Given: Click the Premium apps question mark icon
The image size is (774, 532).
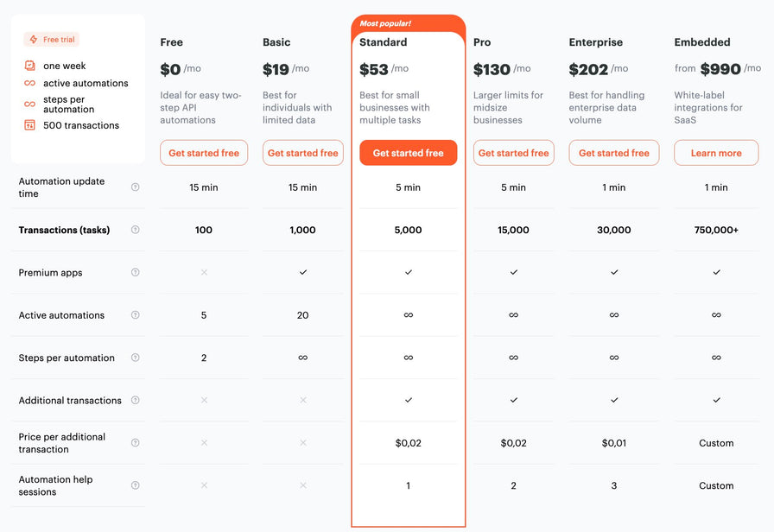Looking at the screenshot, I should [x=136, y=272].
